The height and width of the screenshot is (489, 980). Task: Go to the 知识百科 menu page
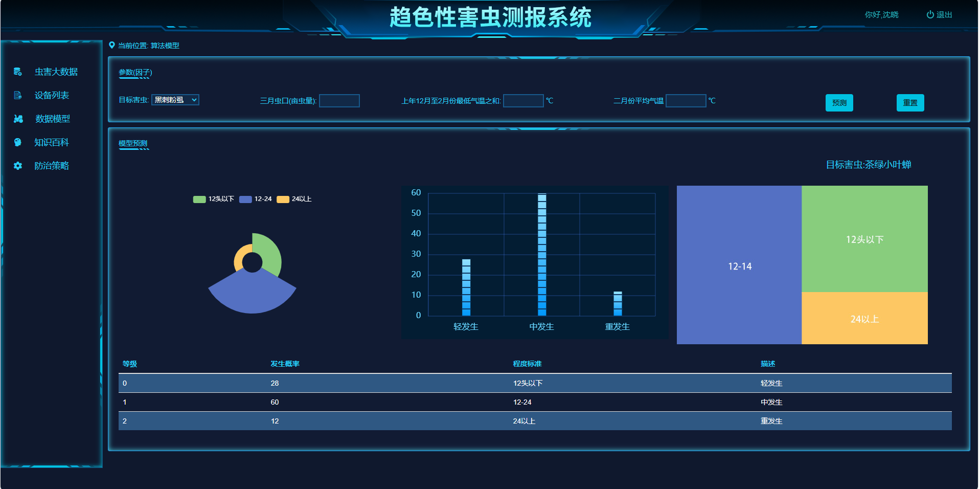point(52,142)
